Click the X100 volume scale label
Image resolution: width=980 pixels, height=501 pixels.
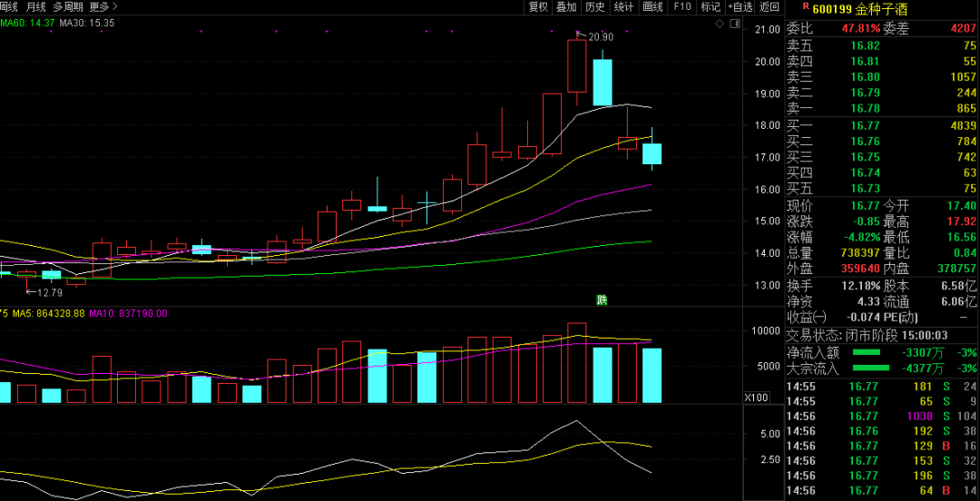[x=755, y=398]
